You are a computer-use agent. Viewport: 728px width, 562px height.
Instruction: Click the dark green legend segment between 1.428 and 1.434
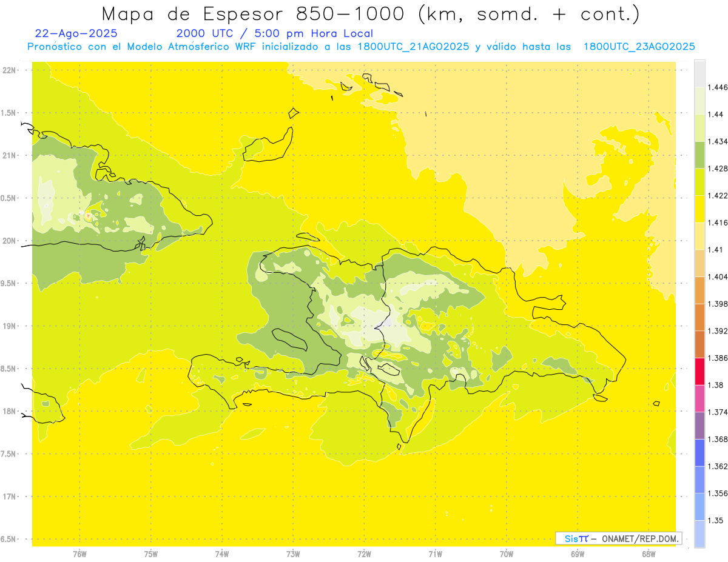(699, 155)
